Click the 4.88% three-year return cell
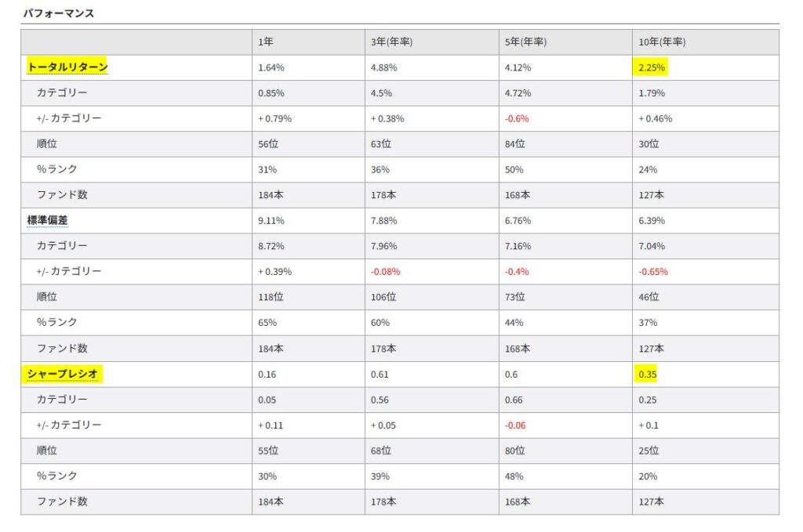This screenshot has width=803, height=532. click(x=383, y=67)
